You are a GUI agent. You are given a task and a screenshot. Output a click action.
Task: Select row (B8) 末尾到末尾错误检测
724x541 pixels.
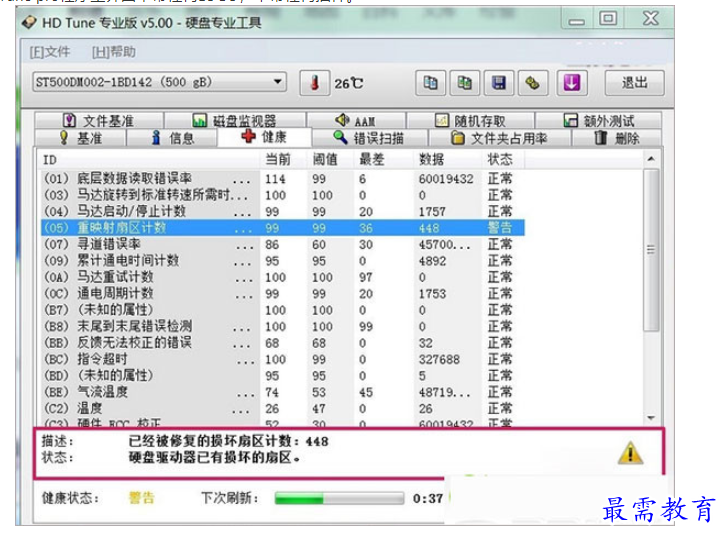283,326
